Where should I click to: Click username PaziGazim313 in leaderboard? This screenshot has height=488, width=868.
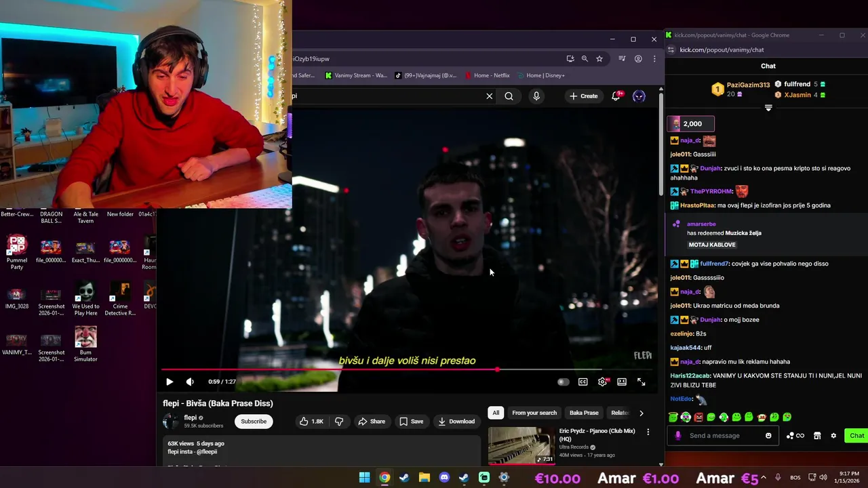pos(748,85)
